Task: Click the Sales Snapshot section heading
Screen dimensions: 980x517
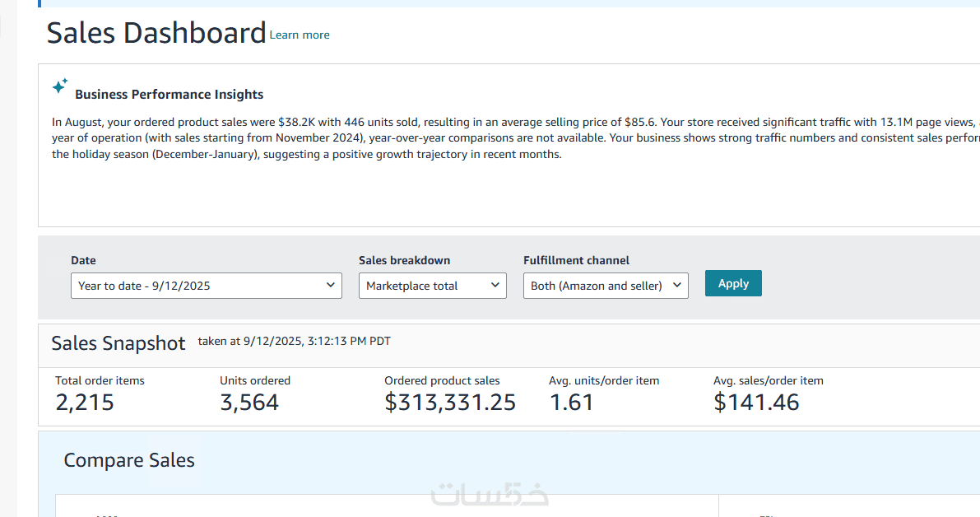Action: pyautogui.click(x=118, y=343)
